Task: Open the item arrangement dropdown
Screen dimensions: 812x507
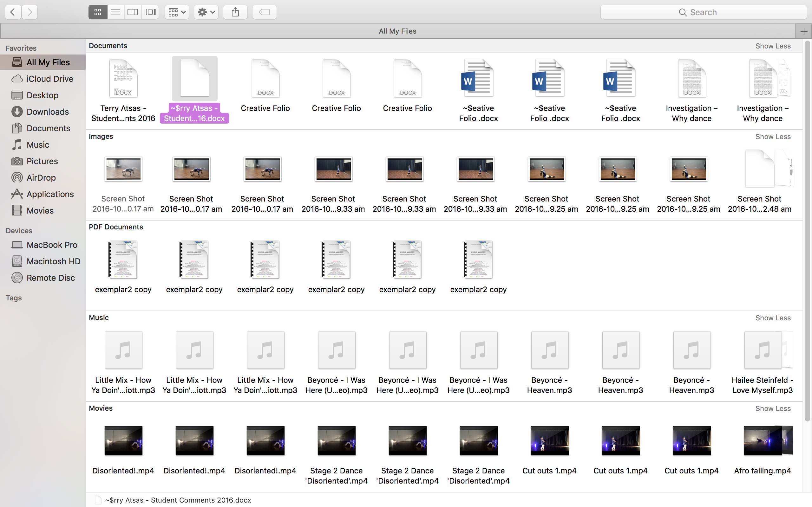Action: tap(177, 12)
